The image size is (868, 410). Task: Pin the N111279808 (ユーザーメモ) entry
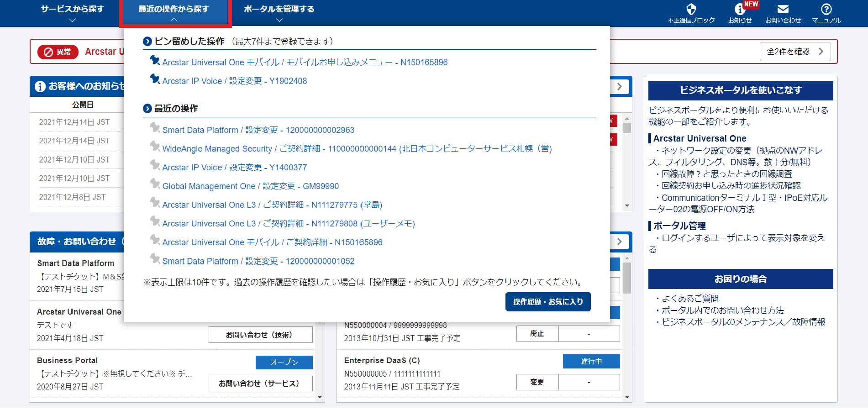point(155,221)
